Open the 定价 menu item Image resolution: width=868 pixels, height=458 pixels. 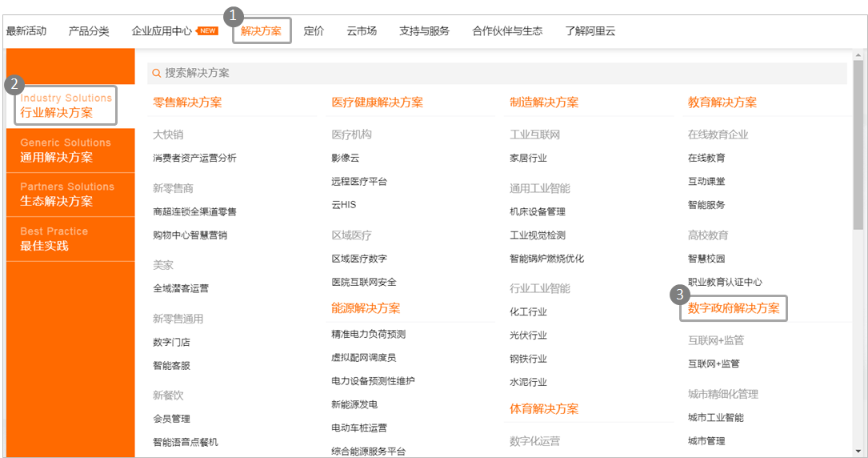(314, 31)
